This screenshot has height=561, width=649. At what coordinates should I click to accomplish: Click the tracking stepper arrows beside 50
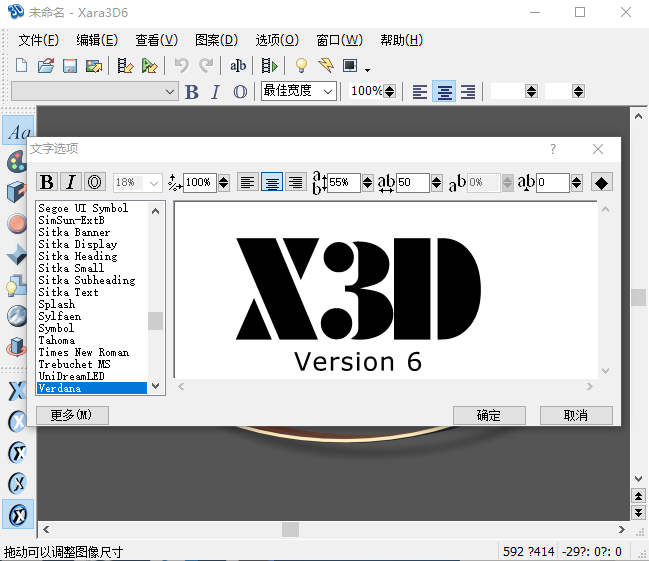[436, 183]
